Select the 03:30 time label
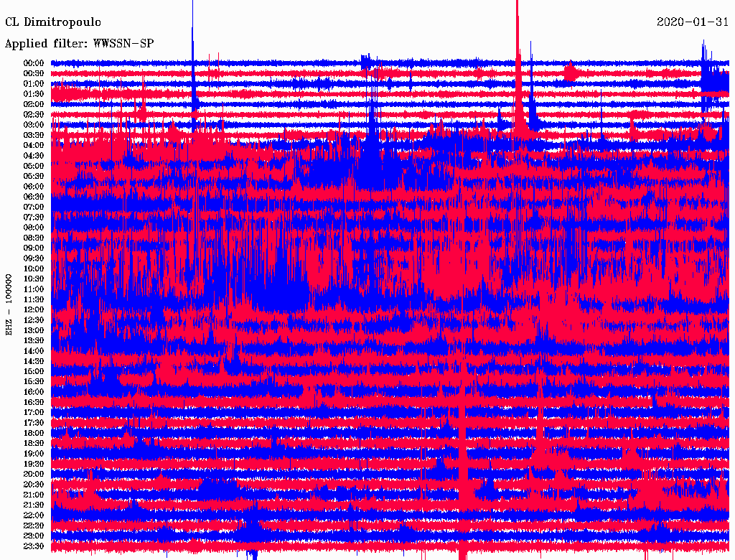This screenshot has height=560, width=735. point(34,135)
